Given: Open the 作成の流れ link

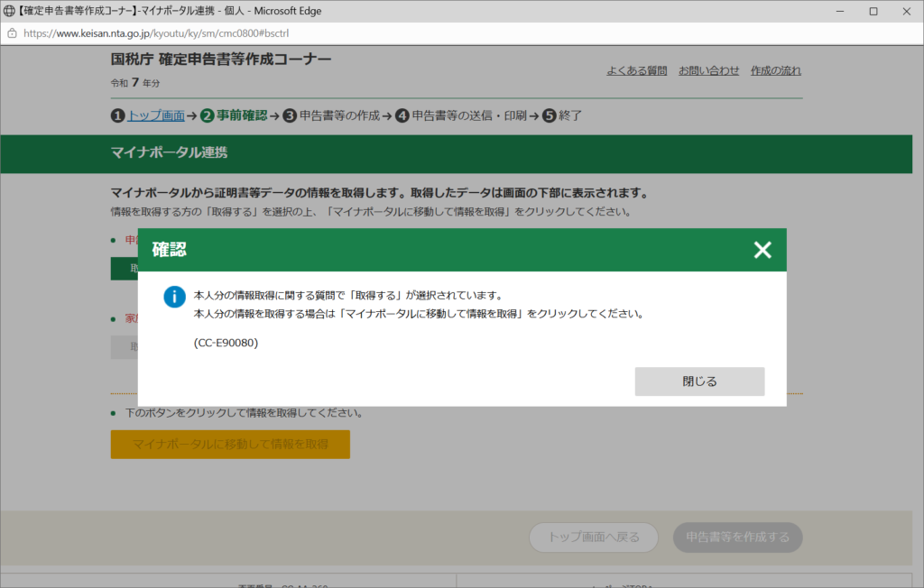Looking at the screenshot, I should click(775, 70).
